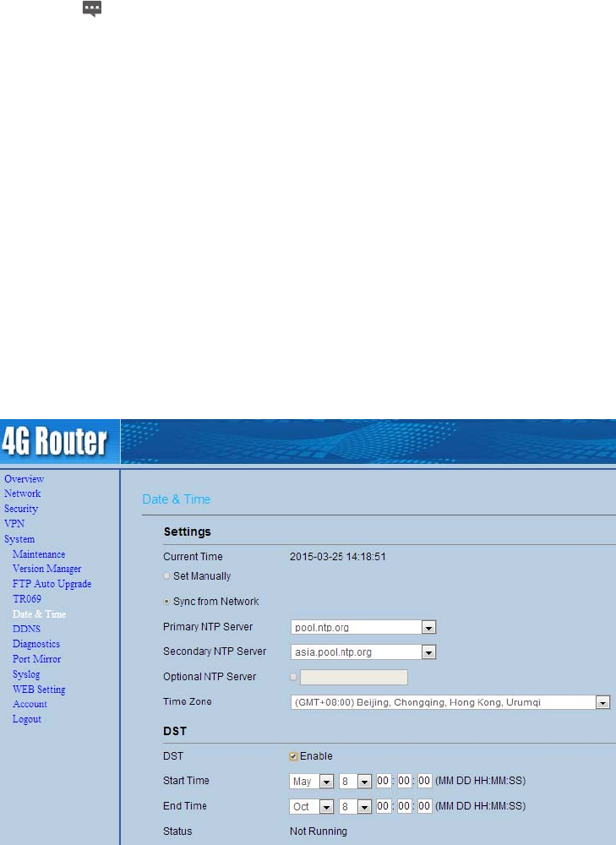Image resolution: width=616 pixels, height=845 pixels.
Task: Open the Network menu item
Action: pyautogui.click(x=22, y=493)
